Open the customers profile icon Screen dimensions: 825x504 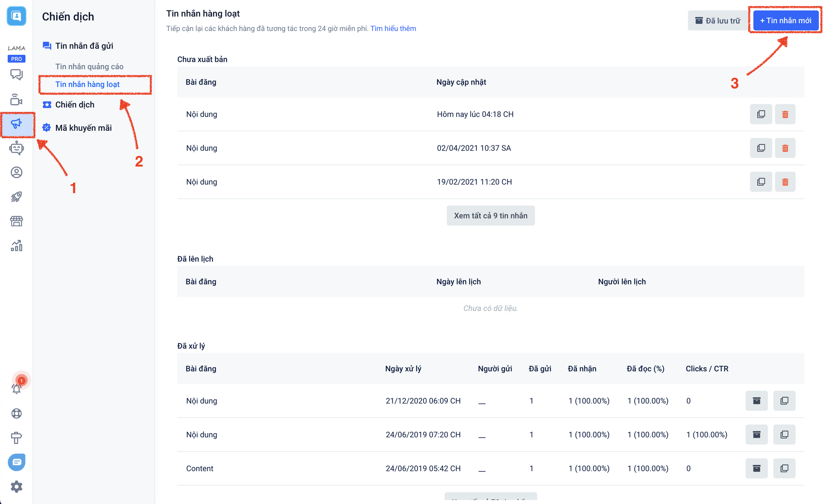point(16,172)
